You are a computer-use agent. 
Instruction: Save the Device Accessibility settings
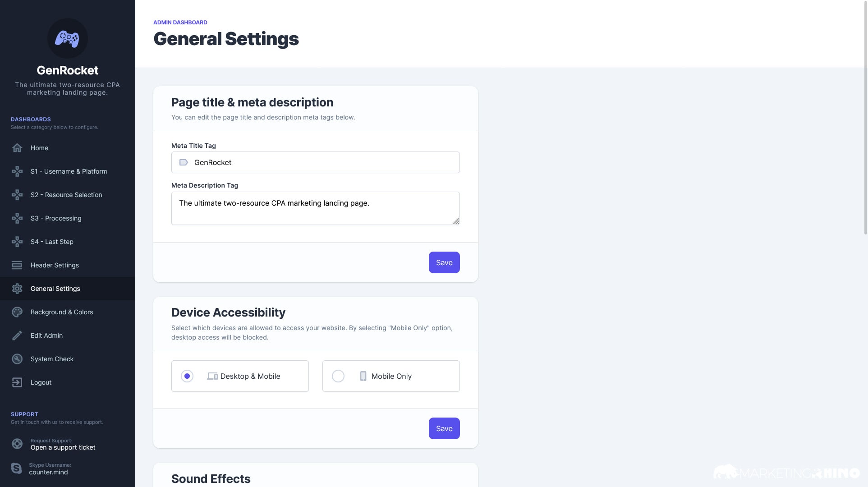click(x=444, y=428)
